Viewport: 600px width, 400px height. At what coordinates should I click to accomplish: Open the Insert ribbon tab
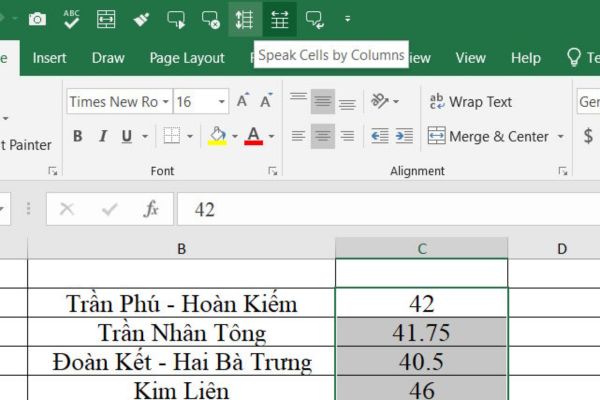point(49,58)
